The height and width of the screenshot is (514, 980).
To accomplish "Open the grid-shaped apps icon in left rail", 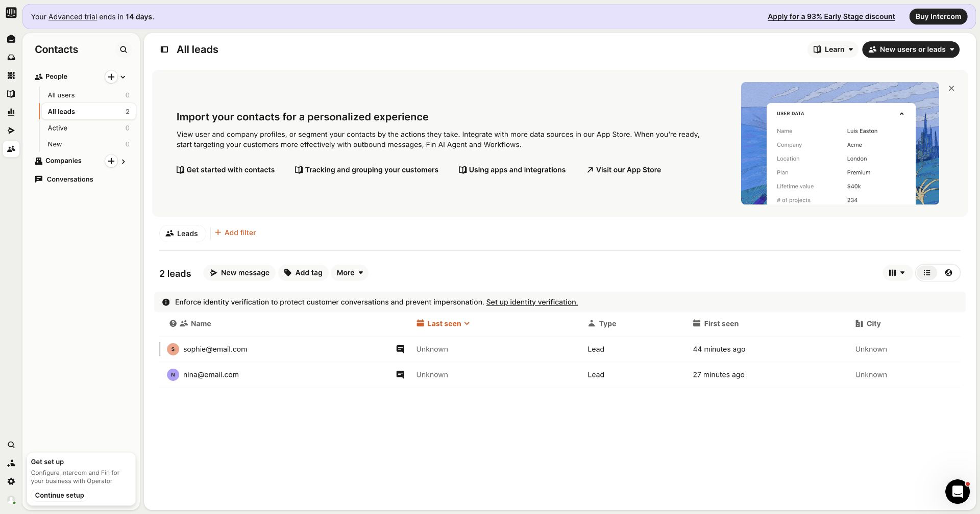I will point(11,75).
